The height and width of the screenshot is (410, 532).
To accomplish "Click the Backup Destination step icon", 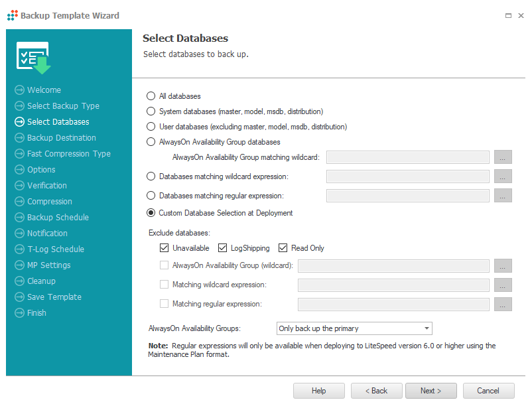I will coord(20,138).
